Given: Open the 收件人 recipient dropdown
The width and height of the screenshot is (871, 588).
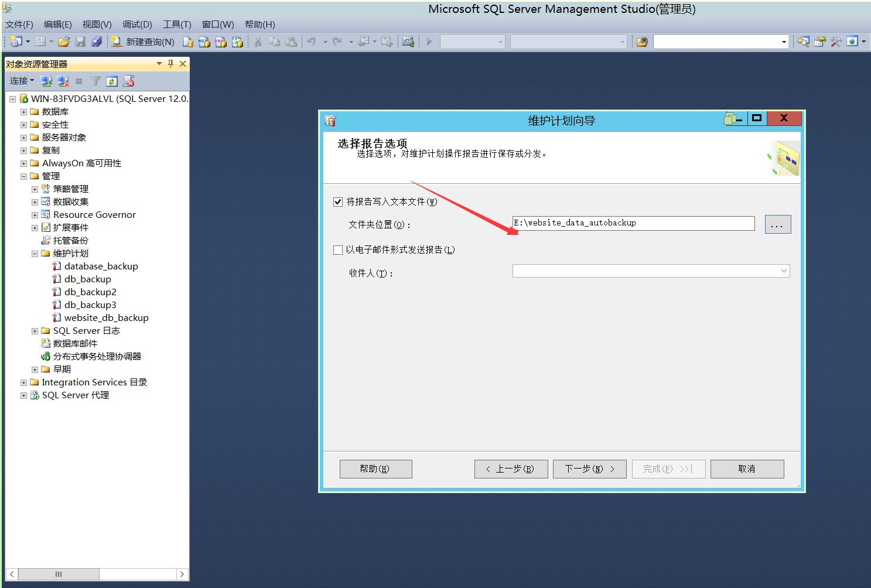Looking at the screenshot, I should point(784,271).
